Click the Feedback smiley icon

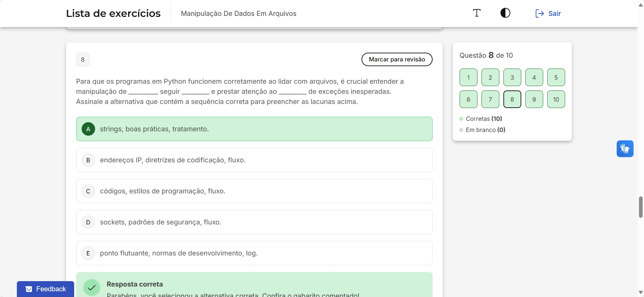pos(29,289)
